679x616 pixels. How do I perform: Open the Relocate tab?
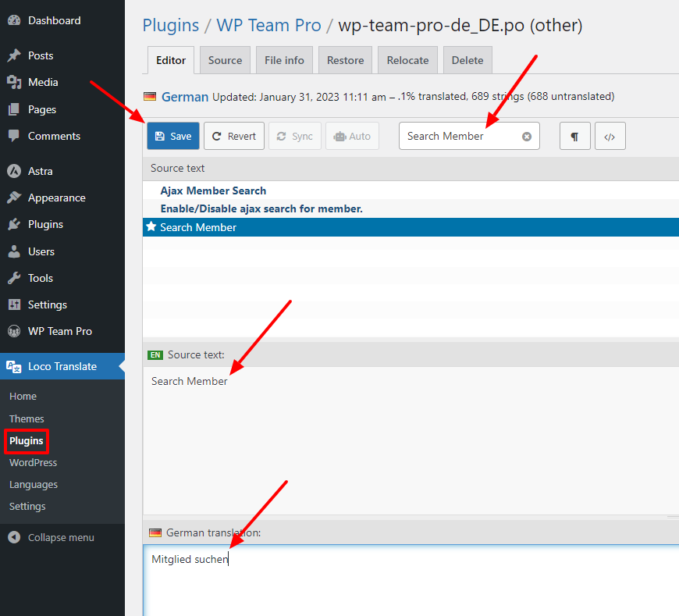coord(407,60)
